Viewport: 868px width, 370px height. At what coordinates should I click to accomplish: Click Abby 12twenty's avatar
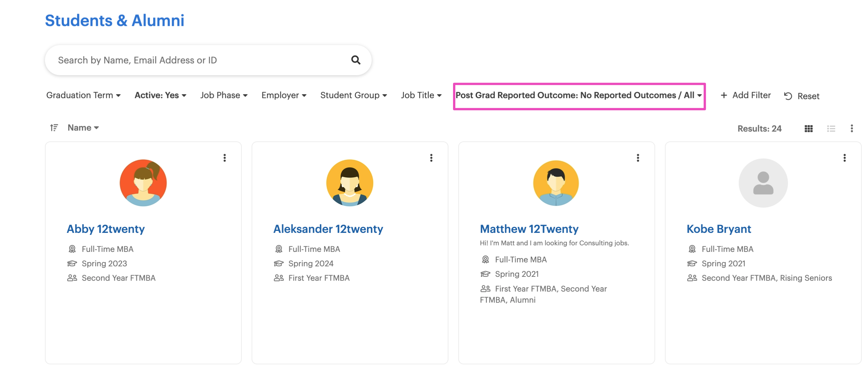tap(143, 183)
